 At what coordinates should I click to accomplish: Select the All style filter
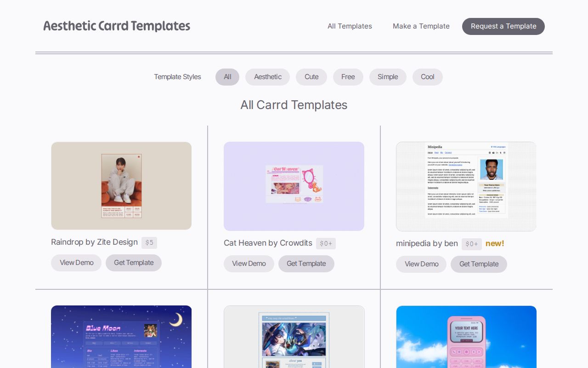click(227, 77)
